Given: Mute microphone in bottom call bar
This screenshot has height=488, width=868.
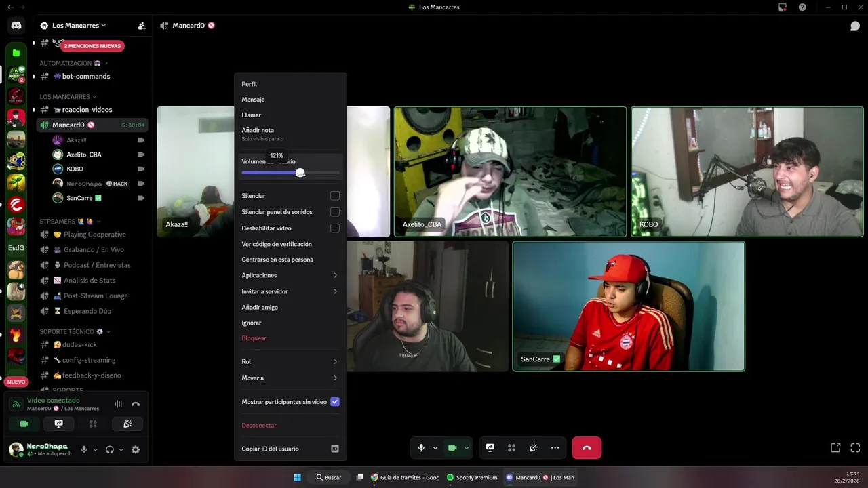Looking at the screenshot, I should click(x=421, y=448).
